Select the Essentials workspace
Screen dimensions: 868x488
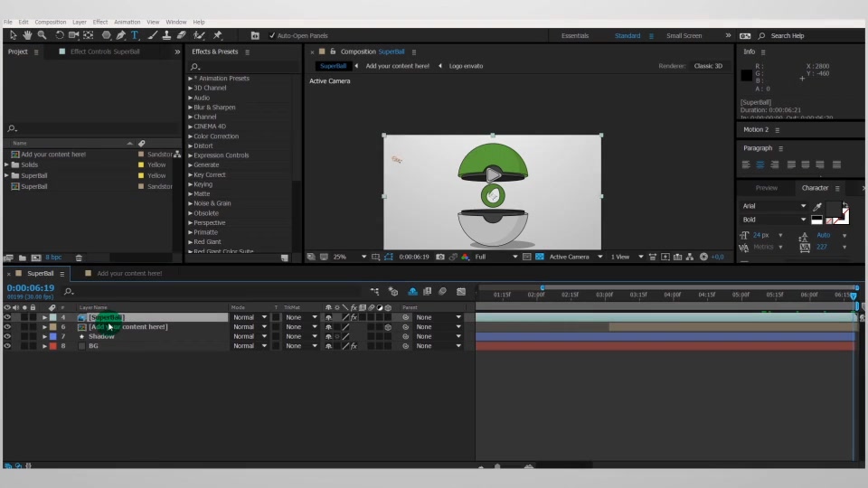[x=575, y=35]
